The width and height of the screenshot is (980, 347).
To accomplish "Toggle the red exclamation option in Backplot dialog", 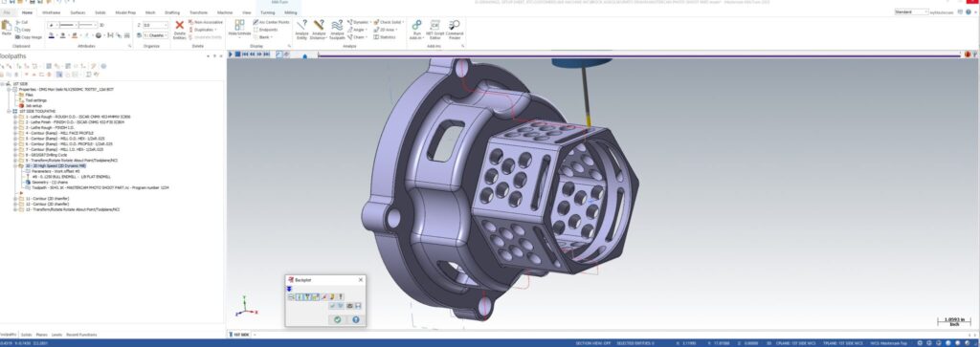I will [x=341, y=296].
